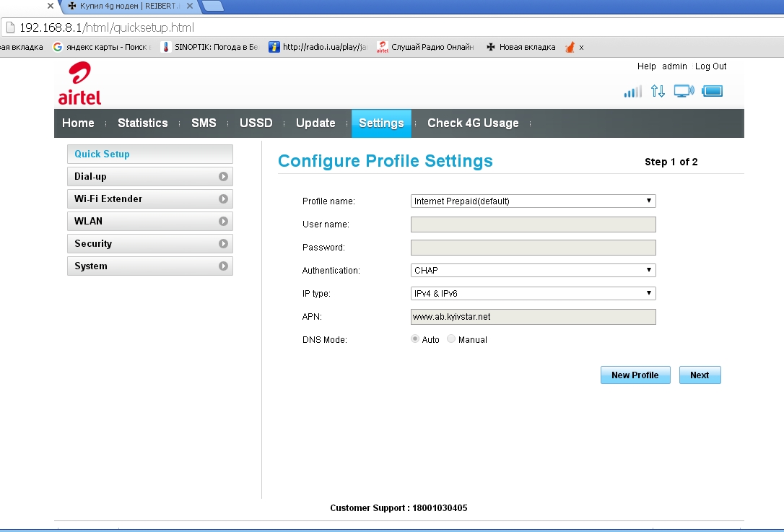Viewport: 784px width, 532px height.
Task: Click the connected devices monitor icon
Action: click(683, 91)
